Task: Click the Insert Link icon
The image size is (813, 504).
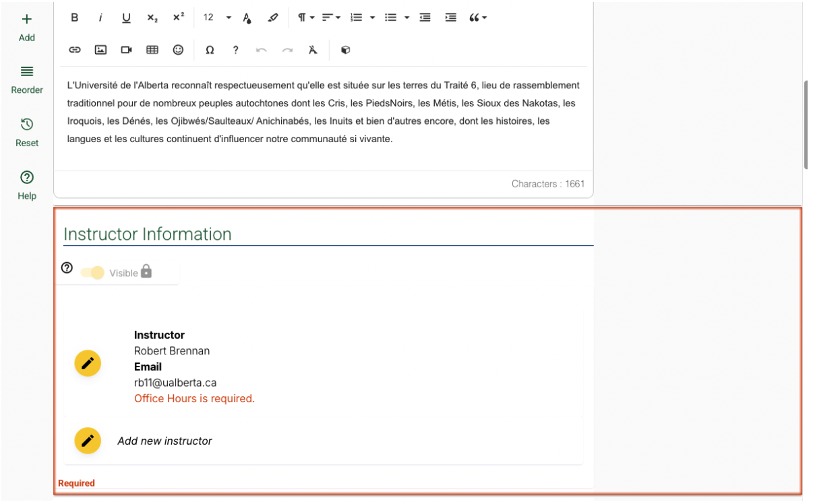Action: (75, 50)
